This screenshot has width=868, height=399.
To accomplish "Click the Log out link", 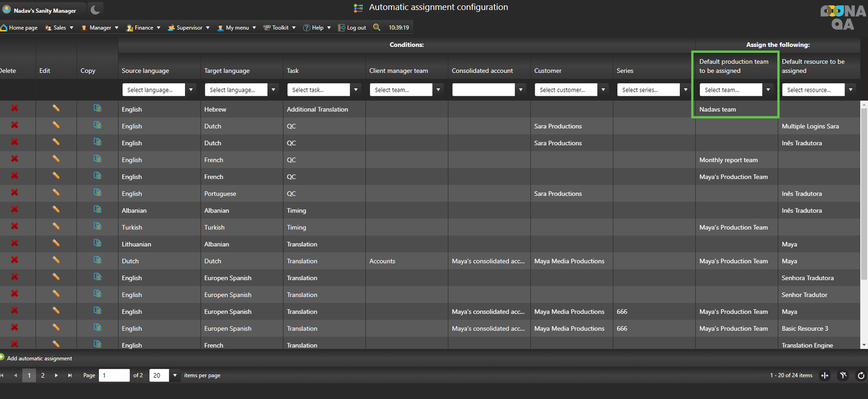I will coord(356,28).
